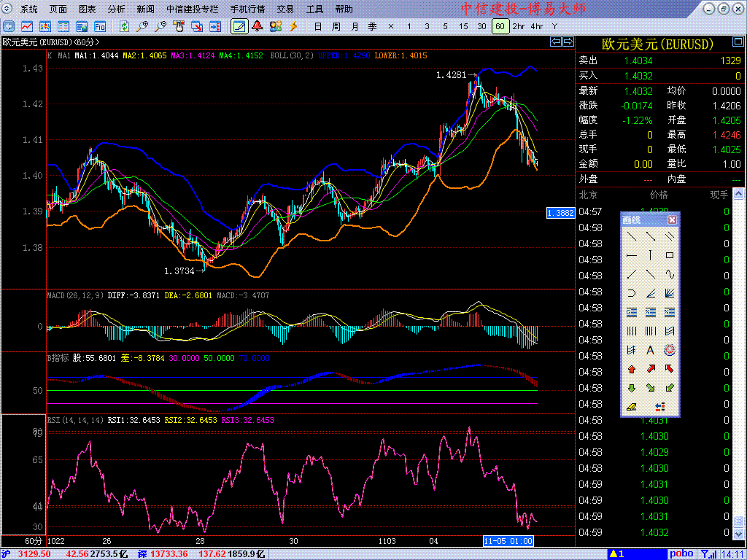Click the scroll down arrow of tick list
This screenshot has width=747, height=560.
click(x=739, y=534)
